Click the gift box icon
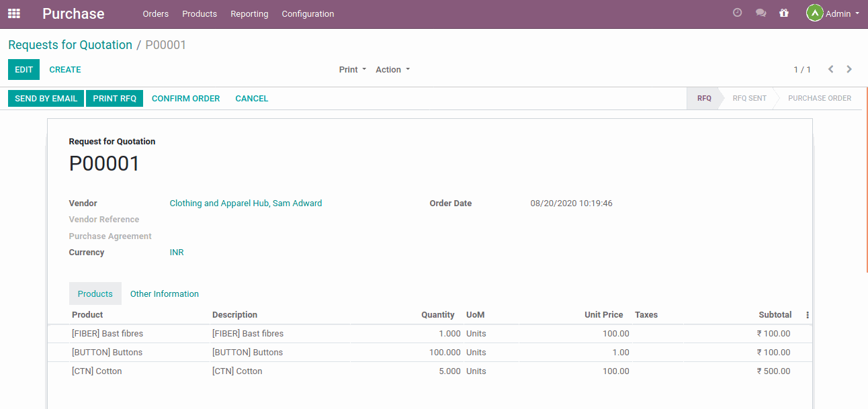 point(783,13)
